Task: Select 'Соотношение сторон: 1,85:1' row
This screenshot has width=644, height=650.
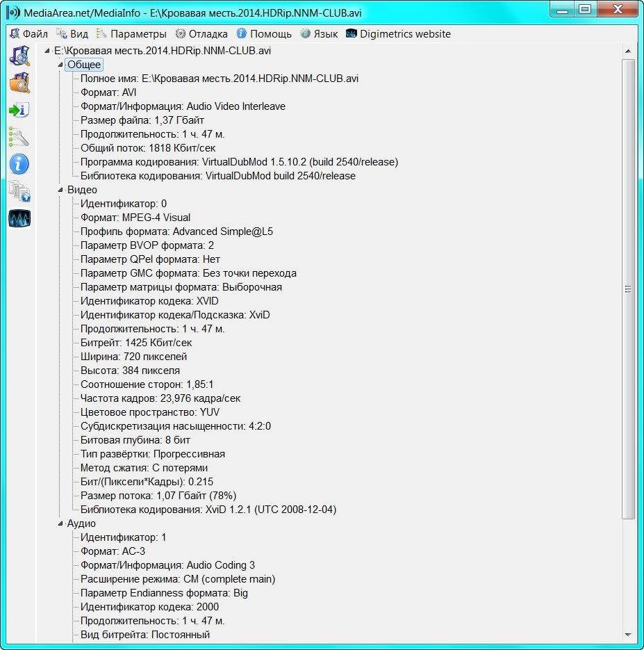Action: point(147,384)
